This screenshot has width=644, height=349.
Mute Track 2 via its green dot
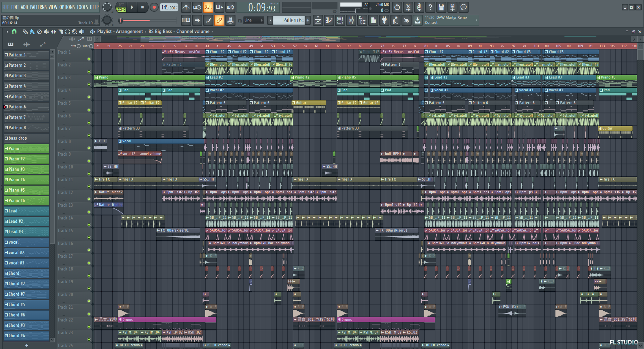coord(89,71)
